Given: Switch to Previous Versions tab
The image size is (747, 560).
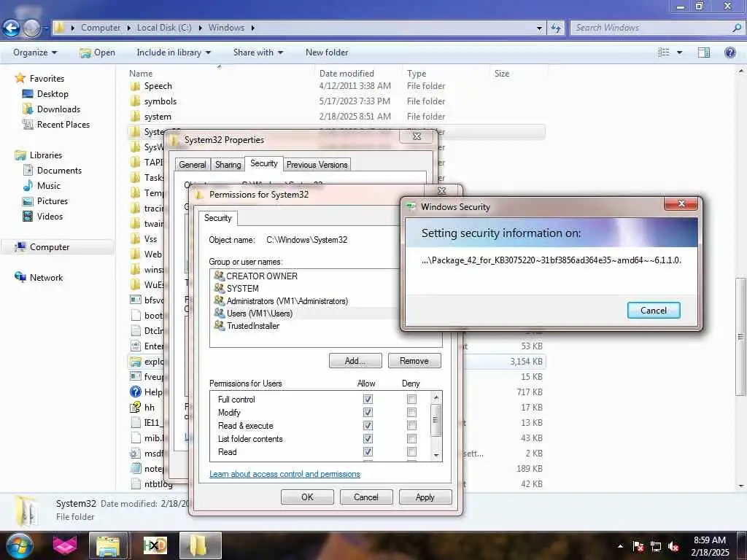Looking at the screenshot, I should [x=317, y=164].
